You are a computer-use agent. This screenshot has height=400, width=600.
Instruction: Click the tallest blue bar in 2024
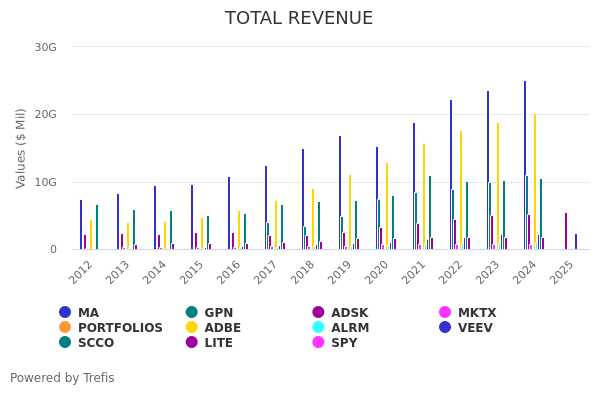[525, 165]
